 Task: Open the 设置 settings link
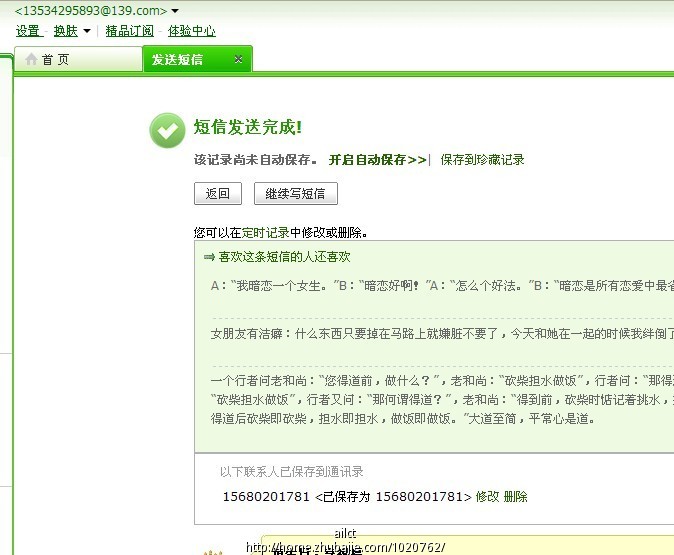28,31
